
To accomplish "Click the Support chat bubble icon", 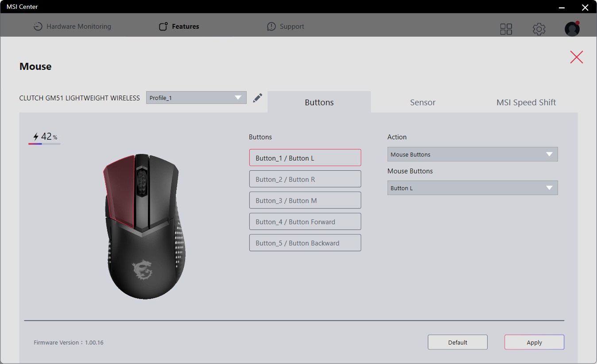I will (x=271, y=27).
